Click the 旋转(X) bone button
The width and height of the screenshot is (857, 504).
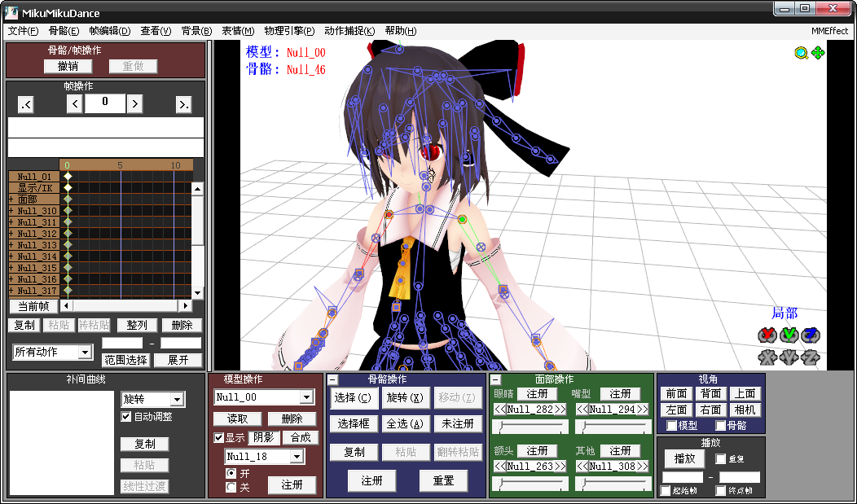(405, 398)
